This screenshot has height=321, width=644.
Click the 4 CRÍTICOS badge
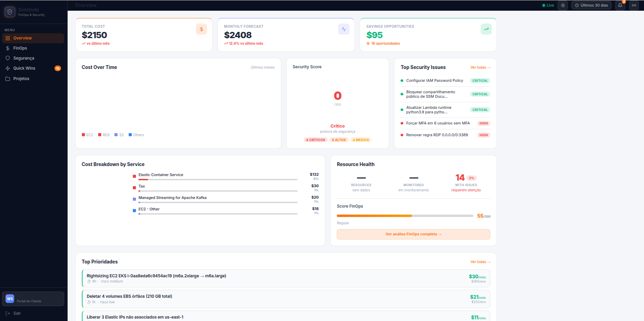tap(316, 140)
